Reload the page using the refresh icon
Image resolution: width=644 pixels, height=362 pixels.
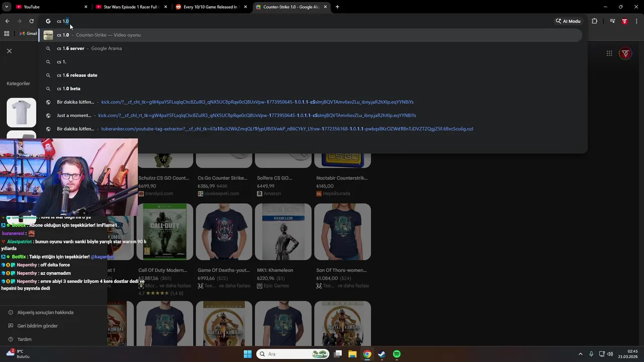pyautogui.click(x=31, y=21)
